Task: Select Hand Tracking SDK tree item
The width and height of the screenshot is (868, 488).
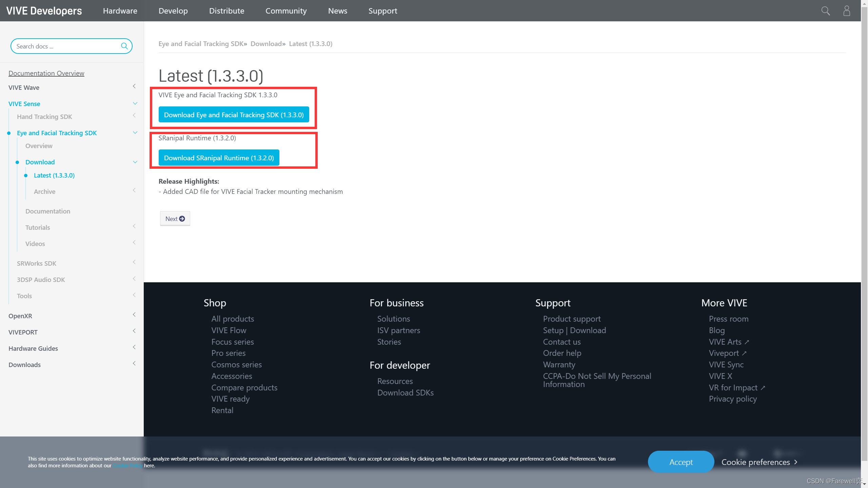Action: 44,117
